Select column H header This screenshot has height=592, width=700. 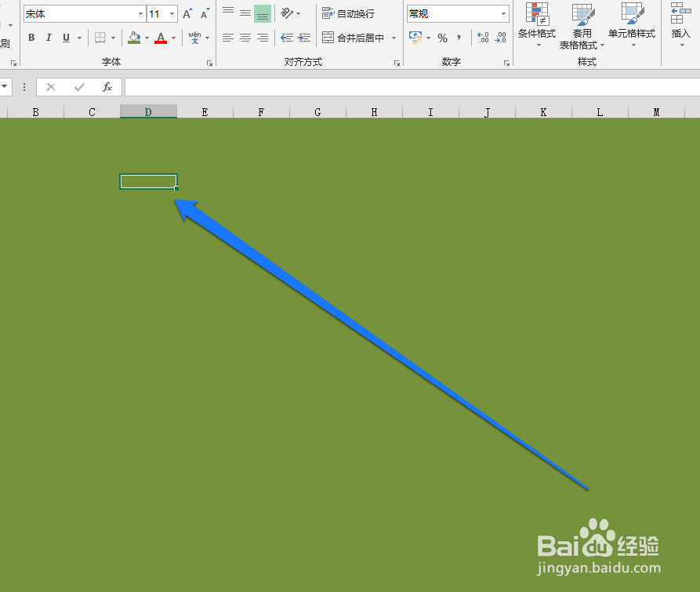pos(374,112)
